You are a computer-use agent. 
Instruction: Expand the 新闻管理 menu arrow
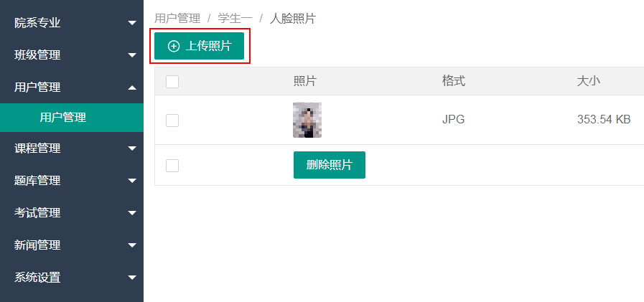132,245
